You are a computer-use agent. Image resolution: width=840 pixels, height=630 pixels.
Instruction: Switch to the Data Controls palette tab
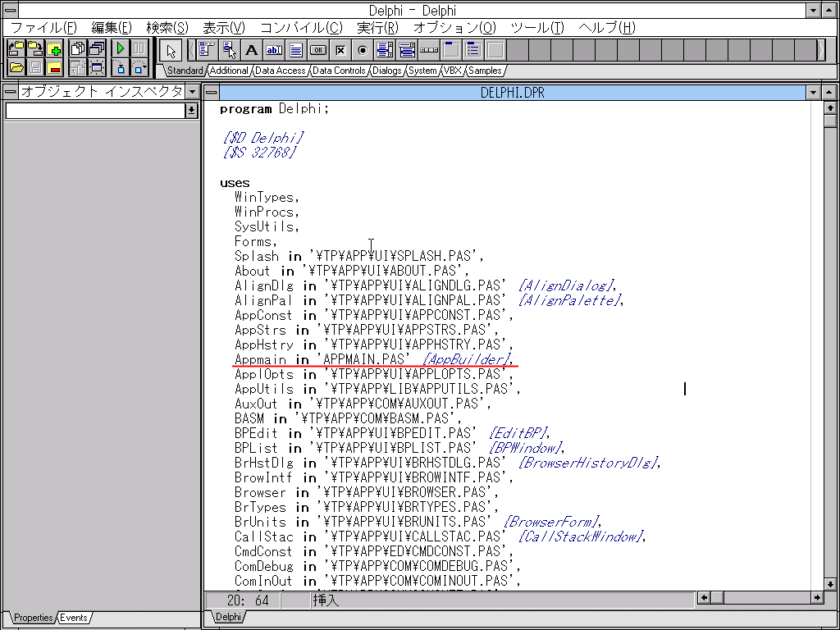(x=339, y=71)
